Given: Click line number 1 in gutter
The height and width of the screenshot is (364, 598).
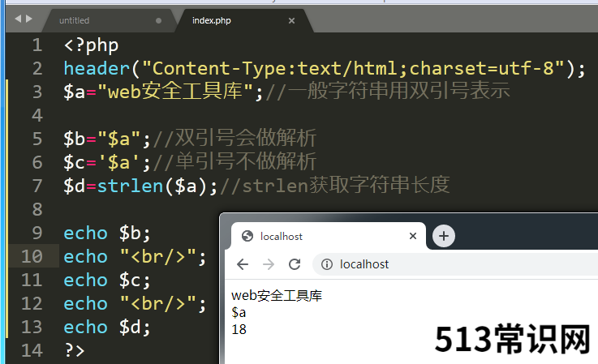Looking at the screenshot, I should pos(37,45).
